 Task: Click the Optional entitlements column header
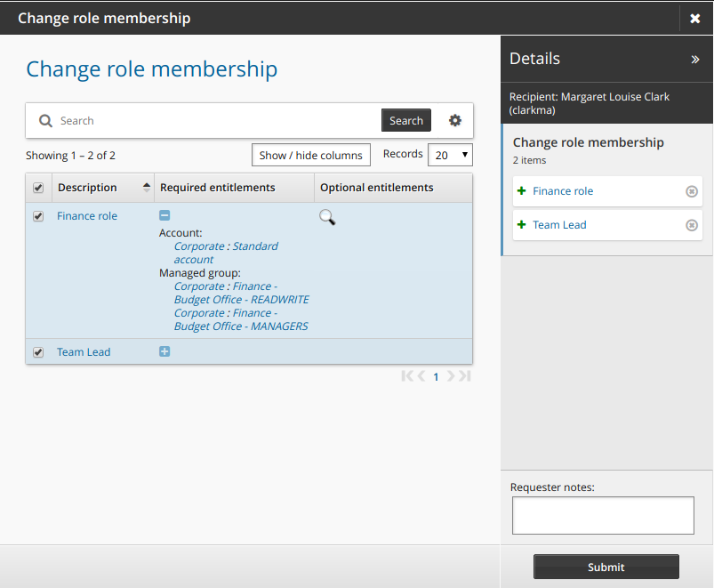[x=376, y=188]
